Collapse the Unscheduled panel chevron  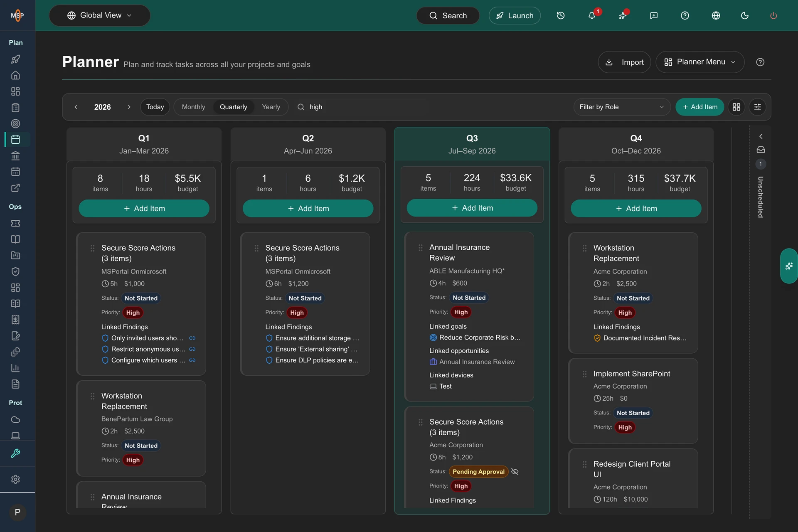pyautogui.click(x=761, y=136)
